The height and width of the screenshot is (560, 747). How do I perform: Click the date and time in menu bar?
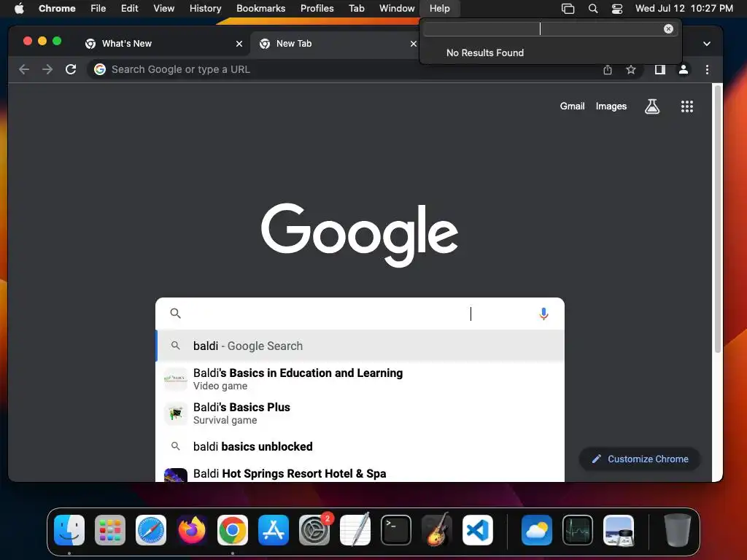pos(684,8)
